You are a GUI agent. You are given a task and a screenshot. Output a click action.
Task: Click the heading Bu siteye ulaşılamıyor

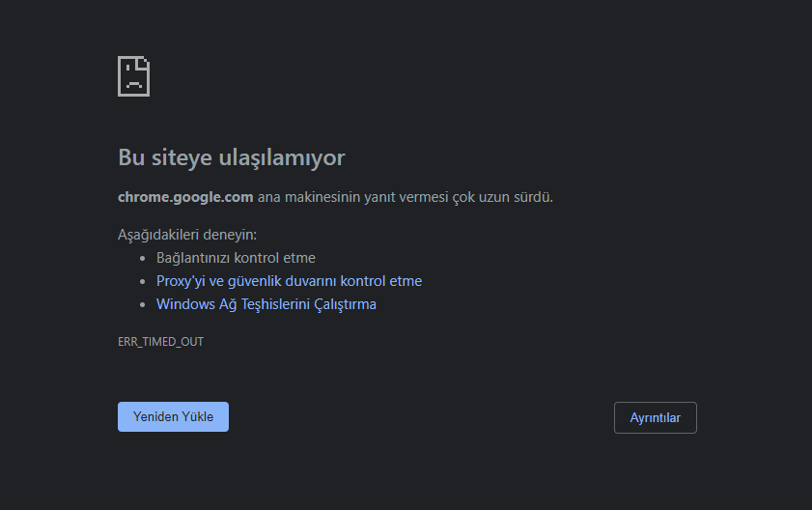pyautogui.click(x=232, y=157)
